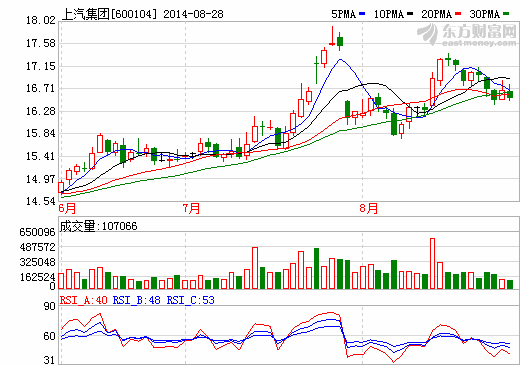
Task: Click the tallest green volume bar in late July
Action: pos(316,268)
